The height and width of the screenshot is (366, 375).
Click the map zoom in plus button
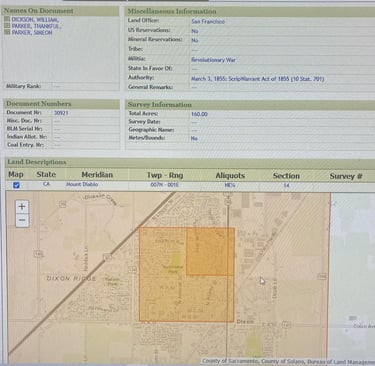tap(22, 207)
